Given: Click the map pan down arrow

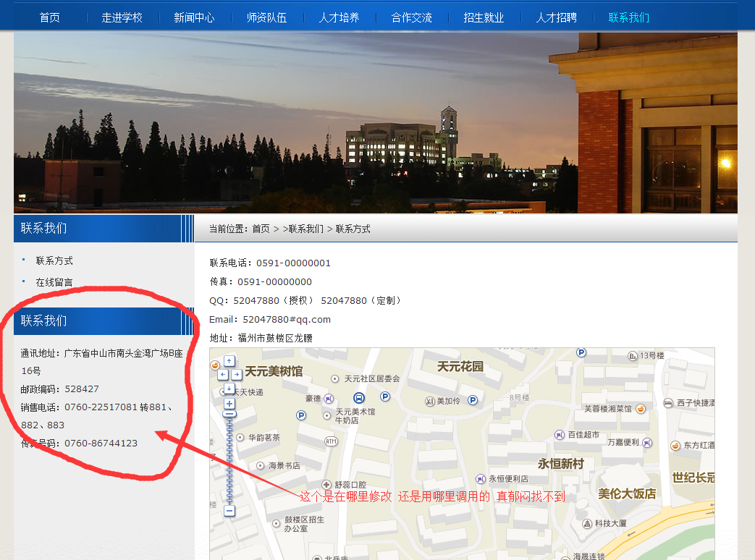Looking at the screenshot, I should point(229,388).
